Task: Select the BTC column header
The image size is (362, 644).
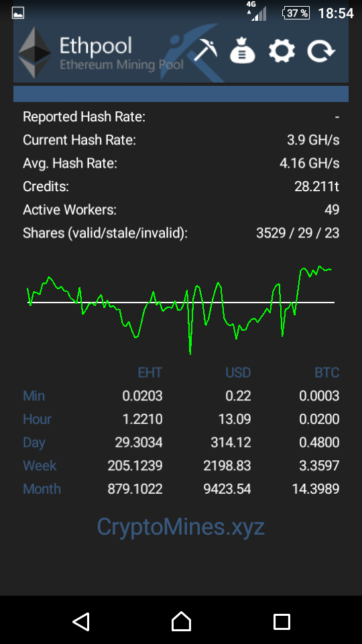Action: click(x=327, y=373)
